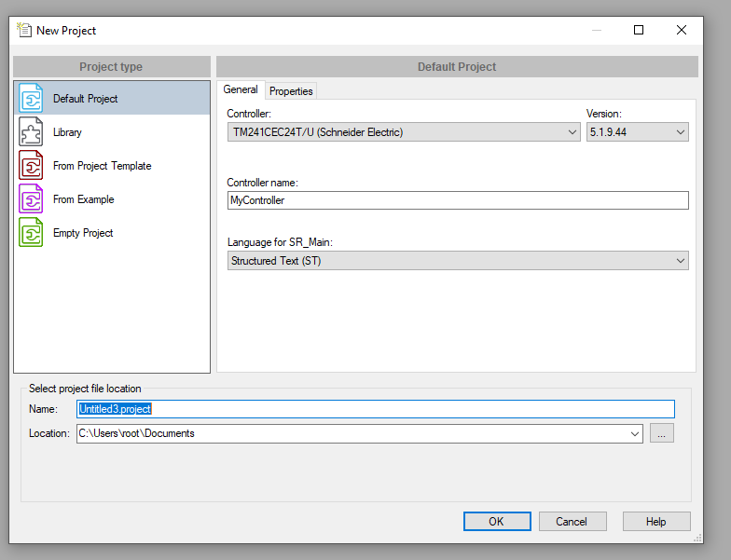Select the Empty Project label
The height and width of the screenshot is (560, 731).
tap(83, 233)
